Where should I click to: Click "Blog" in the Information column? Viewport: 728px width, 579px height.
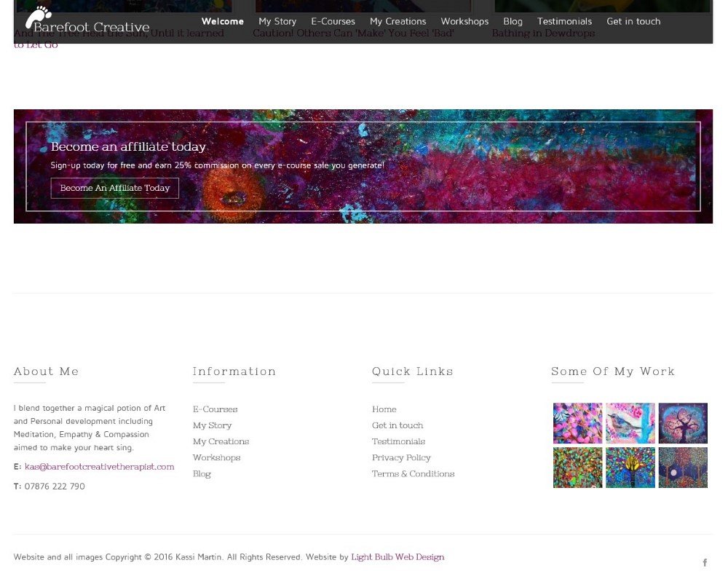[x=202, y=473]
